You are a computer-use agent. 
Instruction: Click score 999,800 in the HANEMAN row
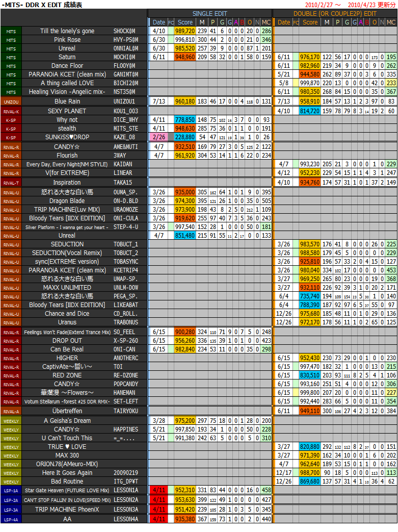pyautogui.click(x=310, y=393)
